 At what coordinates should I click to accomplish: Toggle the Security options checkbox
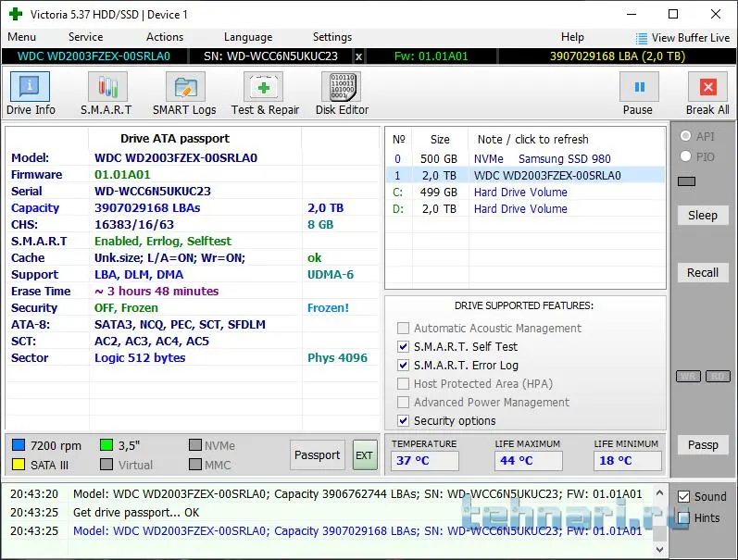click(403, 420)
